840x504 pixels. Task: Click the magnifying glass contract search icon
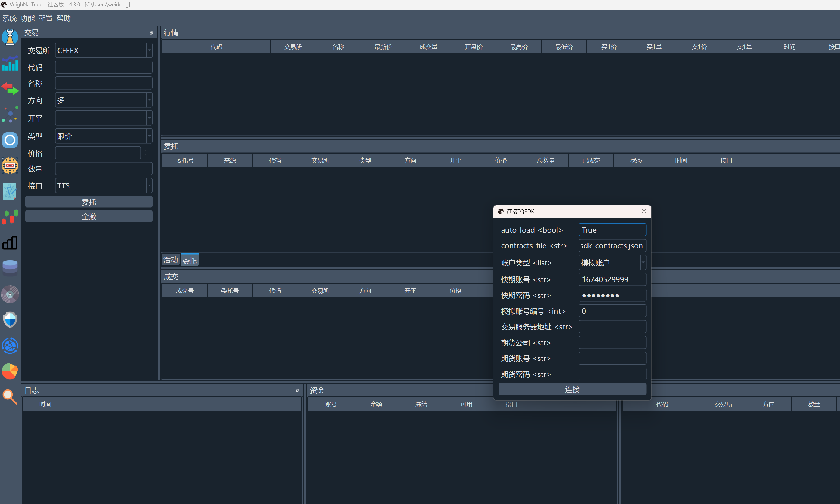tap(10, 396)
